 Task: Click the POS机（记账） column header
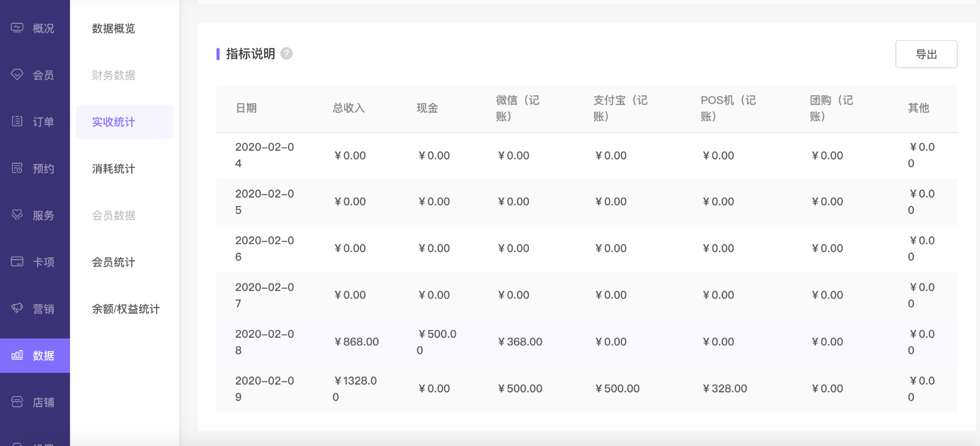(729, 108)
